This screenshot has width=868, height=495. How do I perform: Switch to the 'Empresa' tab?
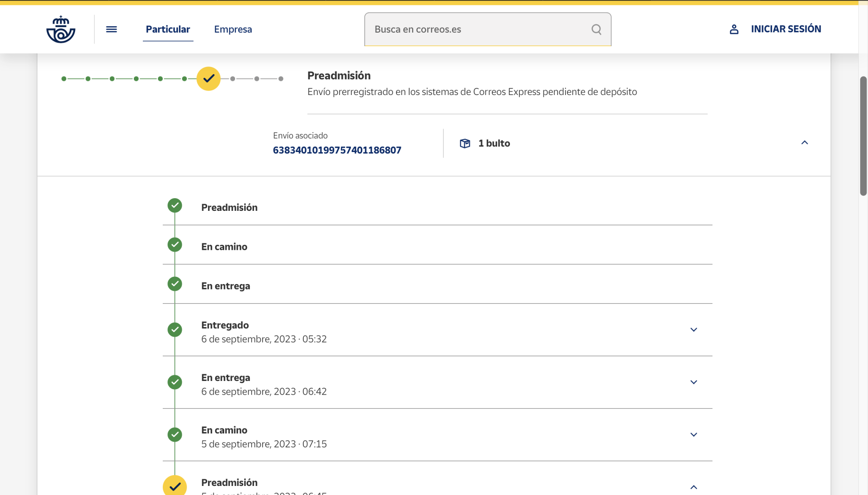point(232,29)
